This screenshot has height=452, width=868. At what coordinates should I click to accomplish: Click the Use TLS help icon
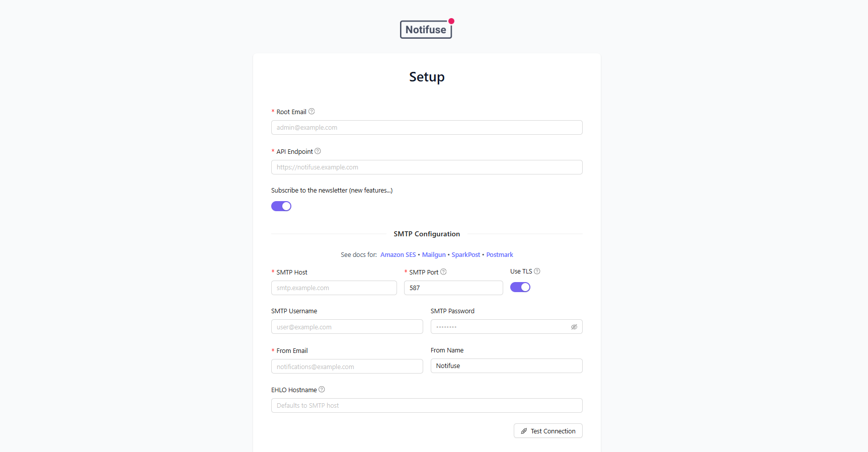(537, 271)
